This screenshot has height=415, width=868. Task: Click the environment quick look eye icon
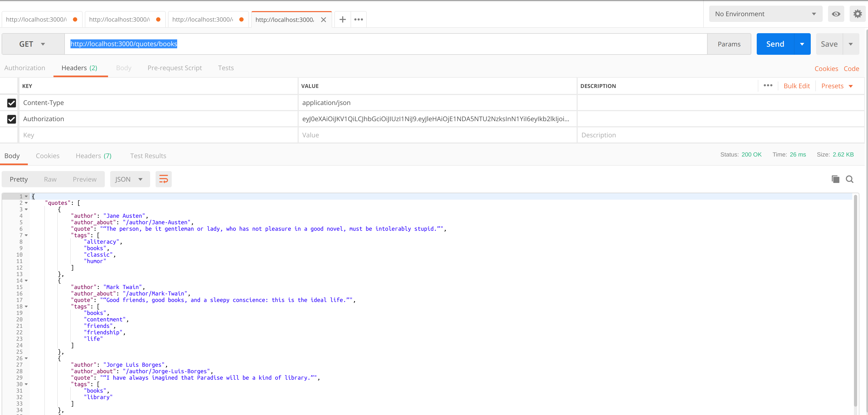(836, 14)
